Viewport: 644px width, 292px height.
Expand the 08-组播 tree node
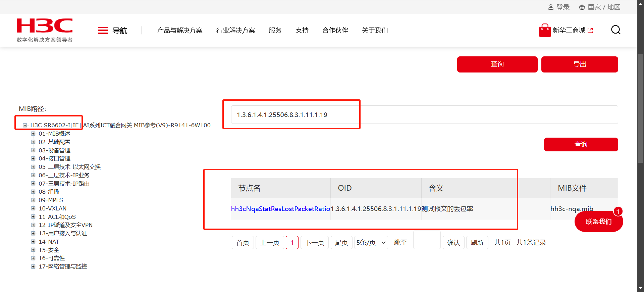(x=33, y=192)
